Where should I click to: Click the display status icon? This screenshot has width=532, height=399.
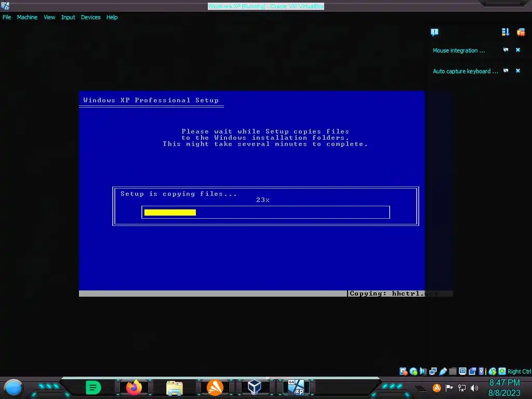click(x=462, y=371)
